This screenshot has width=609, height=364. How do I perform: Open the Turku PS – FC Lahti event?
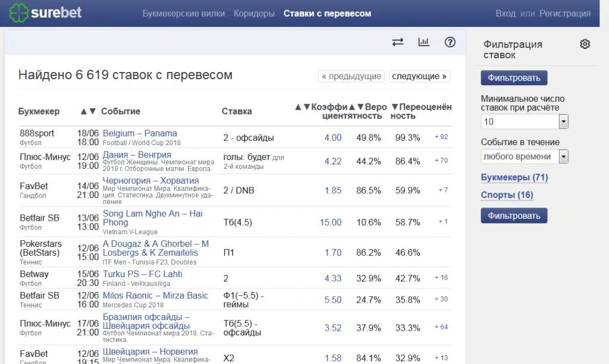click(142, 274)
